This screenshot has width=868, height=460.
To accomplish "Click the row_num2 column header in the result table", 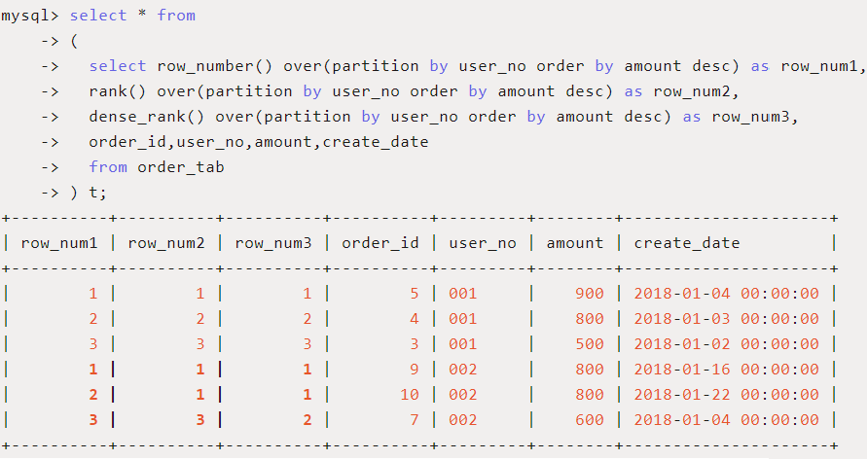I will [x=166, y=243].
